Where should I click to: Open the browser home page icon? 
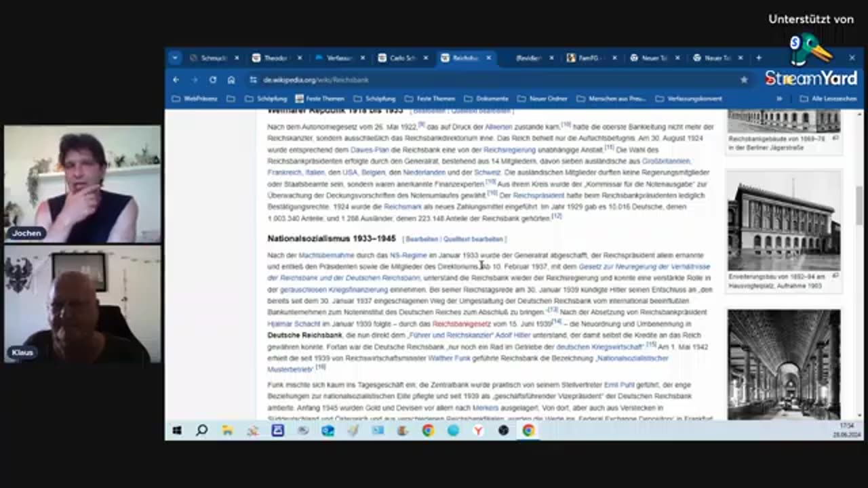tap(231, 80)
